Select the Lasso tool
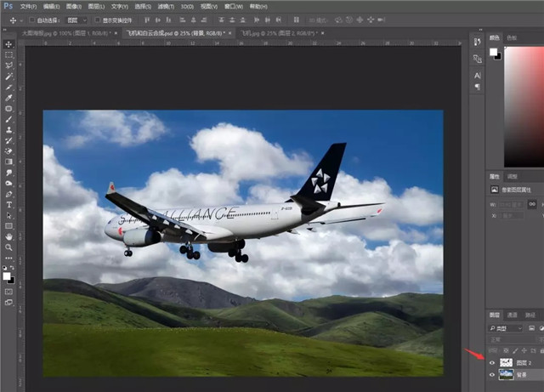544x392 pixels. [8, 65]
